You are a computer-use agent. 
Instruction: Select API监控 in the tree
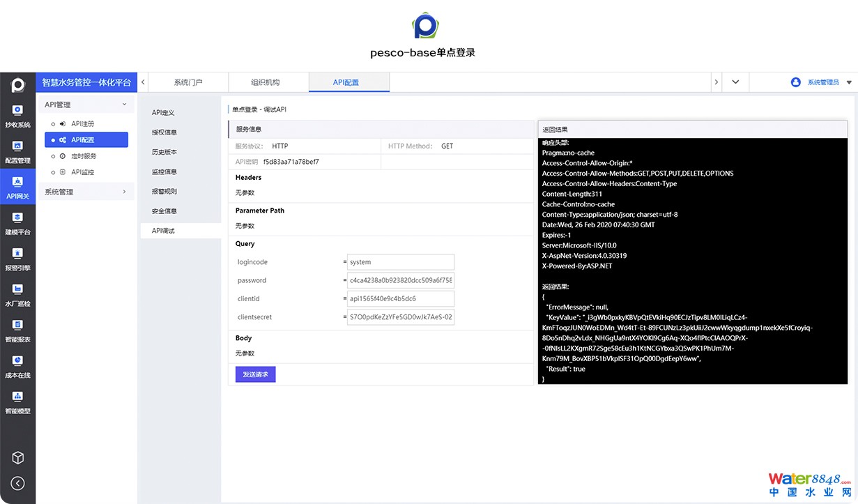82,172
